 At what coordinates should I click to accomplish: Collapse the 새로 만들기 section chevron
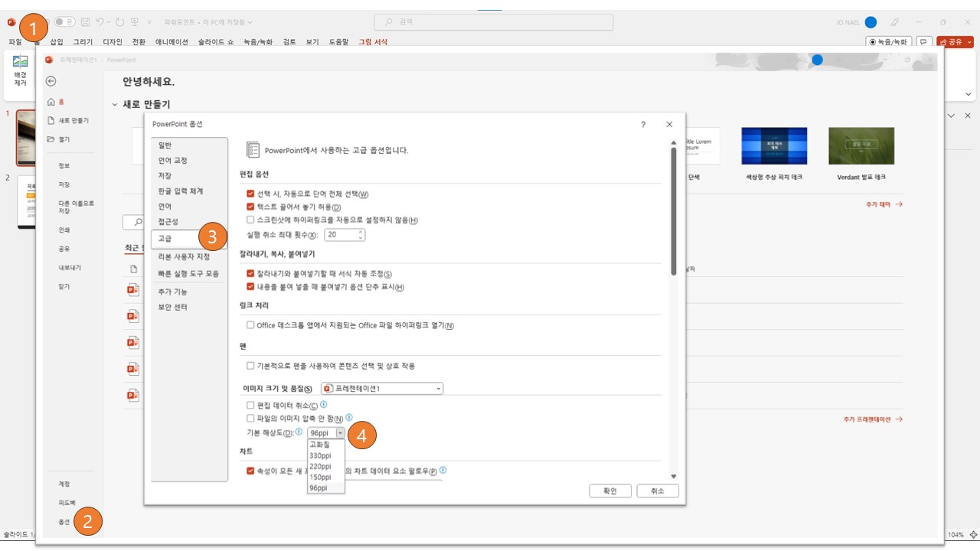115,104
